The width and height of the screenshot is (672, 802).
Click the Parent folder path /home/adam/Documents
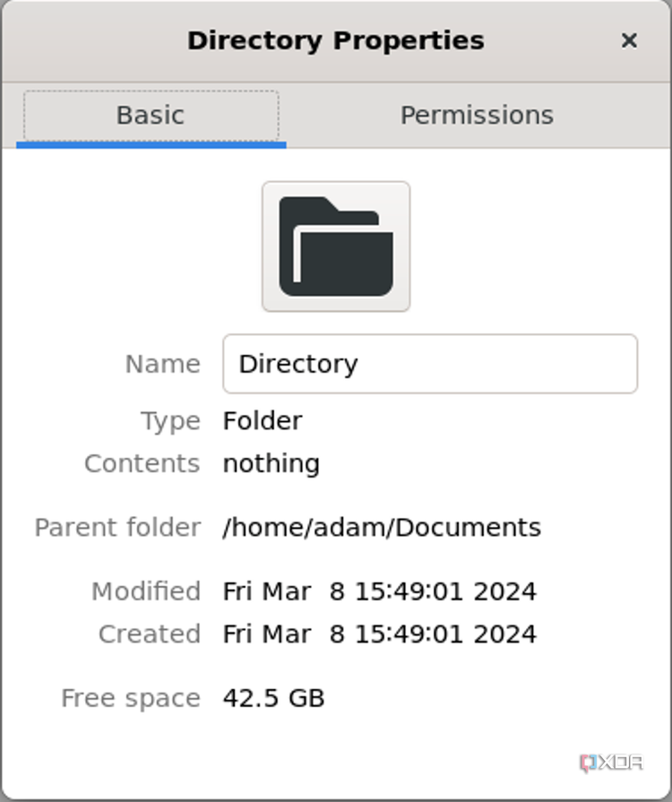coord(380,527)
